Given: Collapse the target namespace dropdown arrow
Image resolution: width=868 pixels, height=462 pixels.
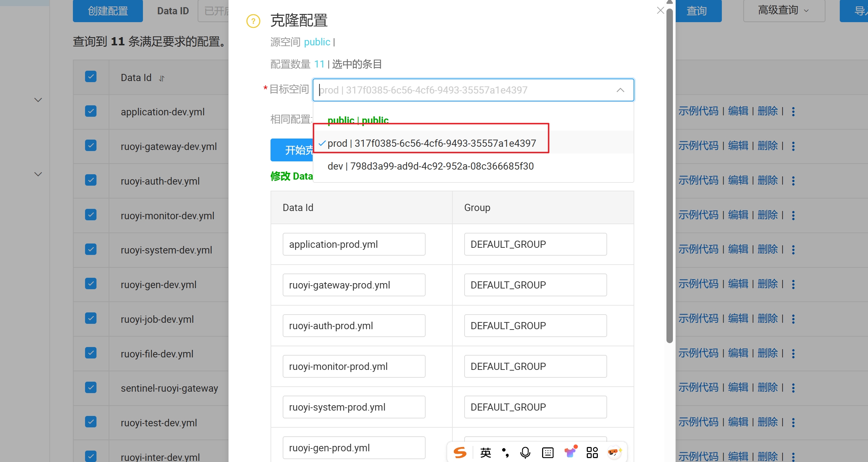Looking at the screenshot, I should [620, 90].
